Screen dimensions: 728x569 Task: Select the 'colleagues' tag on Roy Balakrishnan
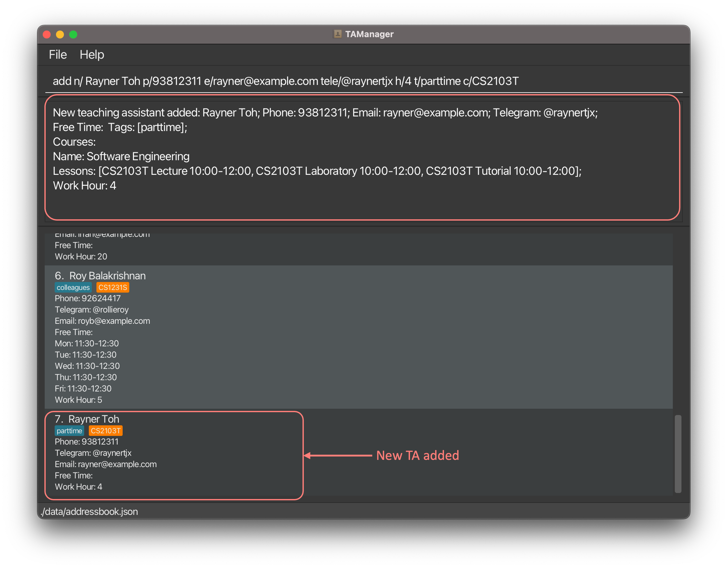tap(73, 287)
